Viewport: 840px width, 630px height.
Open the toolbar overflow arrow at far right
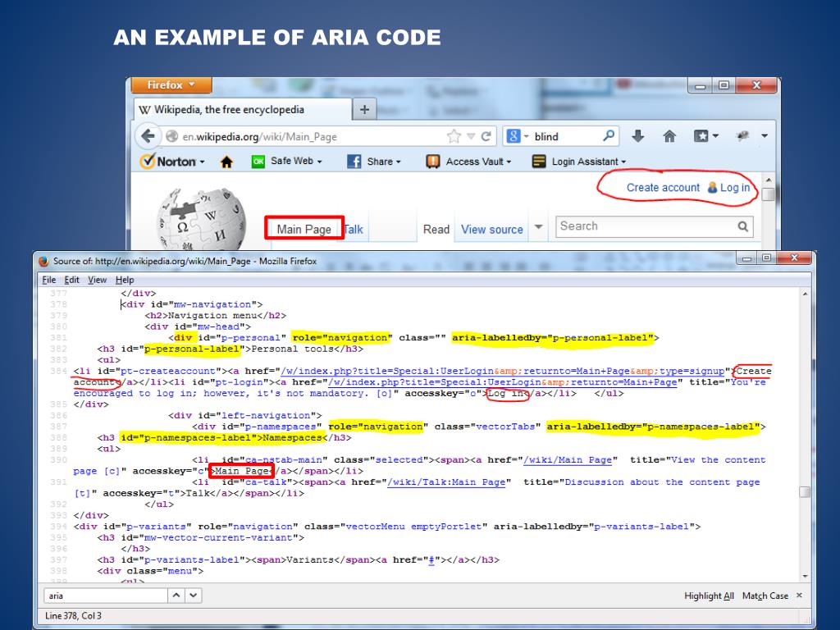click(765, 136)
